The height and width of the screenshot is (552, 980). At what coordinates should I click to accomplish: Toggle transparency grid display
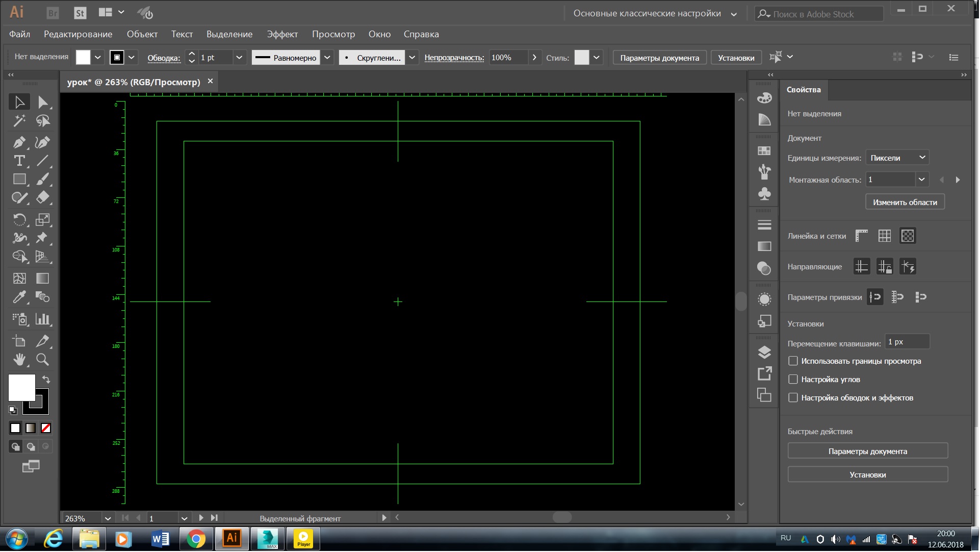[908, 236]
